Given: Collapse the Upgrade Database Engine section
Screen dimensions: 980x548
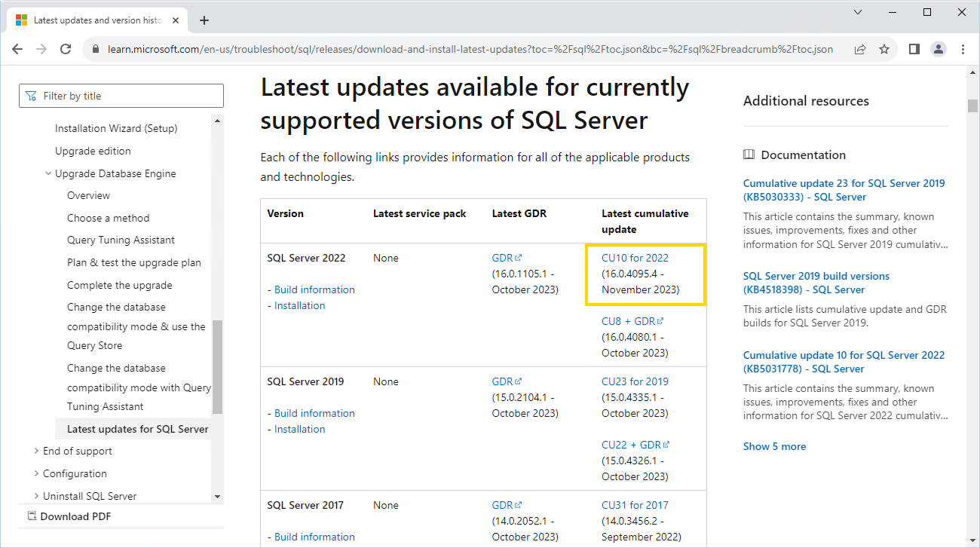Looking at the screenshot, I should 49,173.
